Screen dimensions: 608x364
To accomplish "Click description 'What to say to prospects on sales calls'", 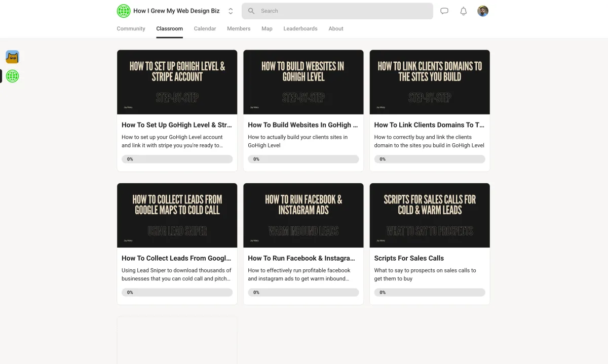I will 425,274.
